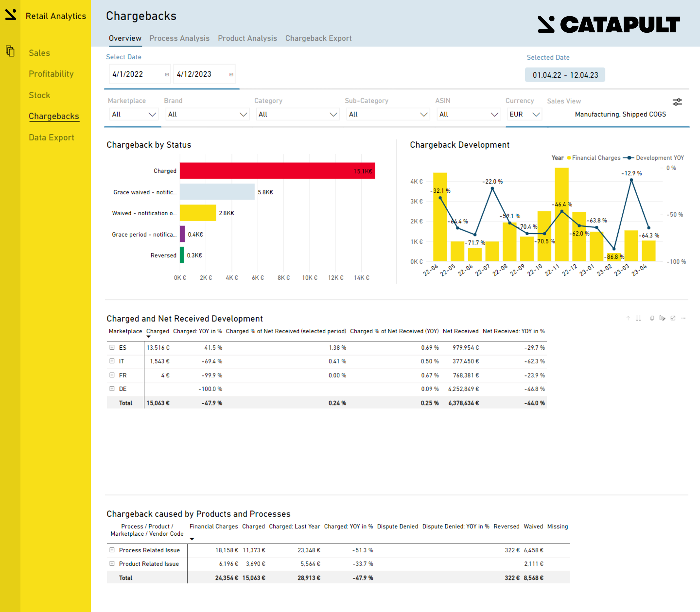
Task: Click the copy pages icon in the sidebar
Action: pos(10,51)
